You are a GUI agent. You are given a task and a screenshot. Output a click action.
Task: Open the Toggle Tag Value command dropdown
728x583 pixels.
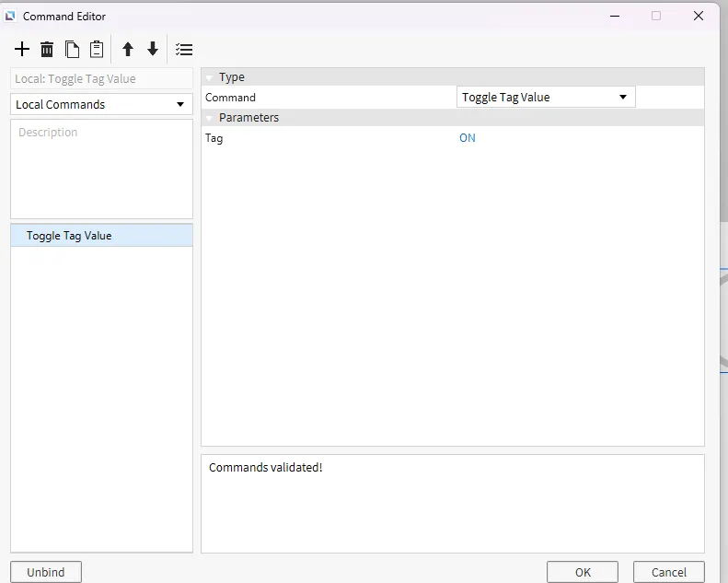click(545, 97)
